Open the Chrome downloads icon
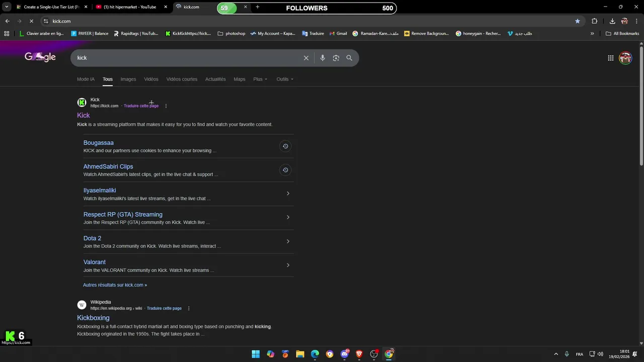644x362 pixels. pyautogui.click(x=612, y=21)
